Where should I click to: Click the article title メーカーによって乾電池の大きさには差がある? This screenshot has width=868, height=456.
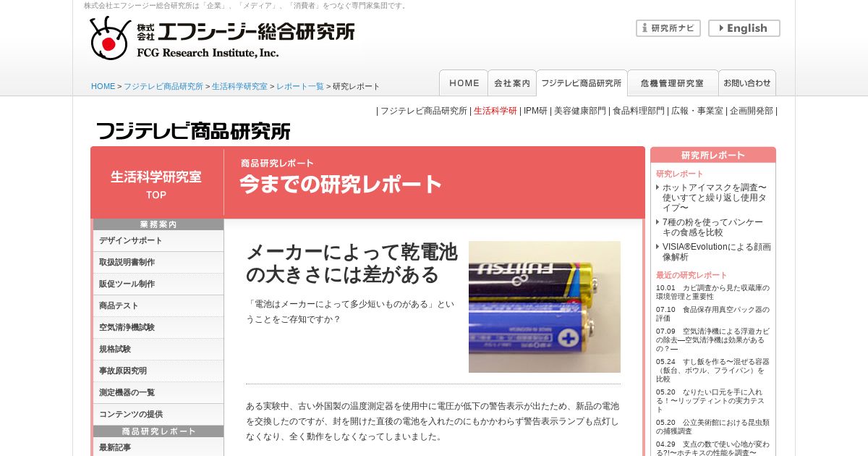[x=352, y=263]
